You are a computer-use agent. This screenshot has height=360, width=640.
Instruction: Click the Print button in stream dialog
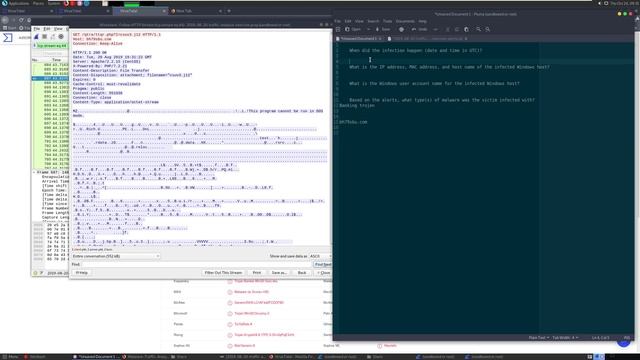(x=257, y=273)
